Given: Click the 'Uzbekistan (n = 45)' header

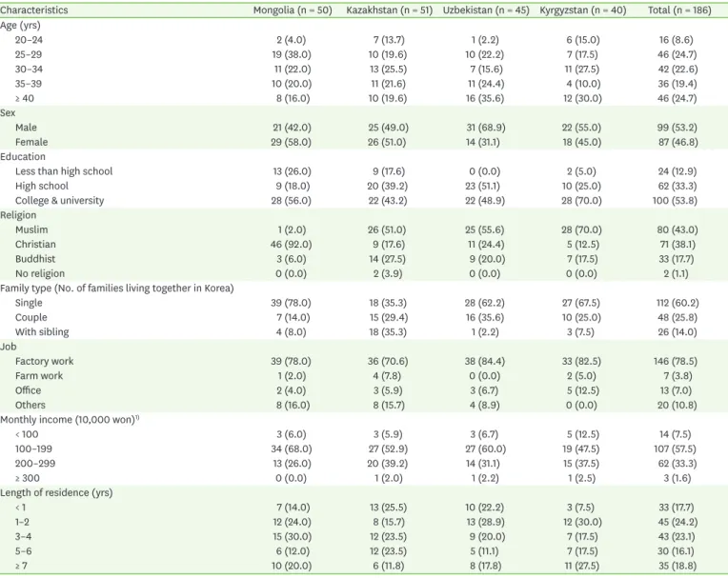Looking at the screenshot, I should [486, 10].
